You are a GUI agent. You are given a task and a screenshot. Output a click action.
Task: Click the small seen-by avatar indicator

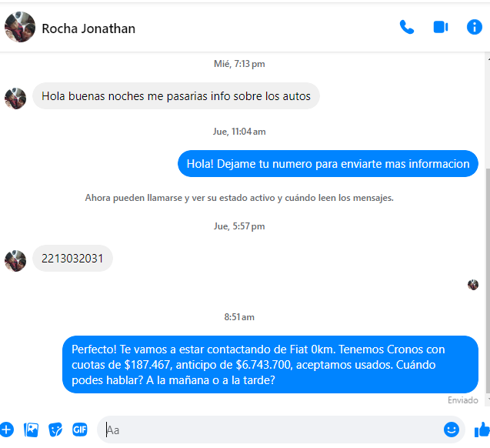(x=473, y=285)
